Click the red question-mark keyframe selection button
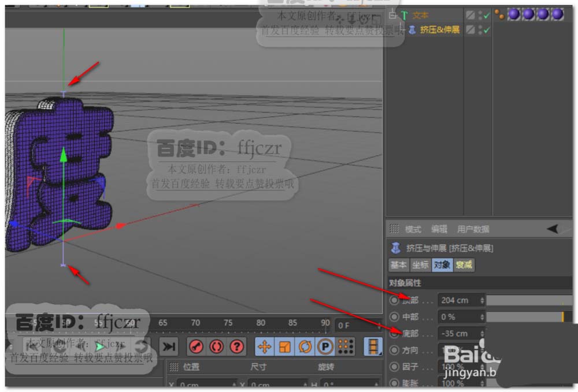Viewport: 578px width, 392px height. click(x=236, y=347)
